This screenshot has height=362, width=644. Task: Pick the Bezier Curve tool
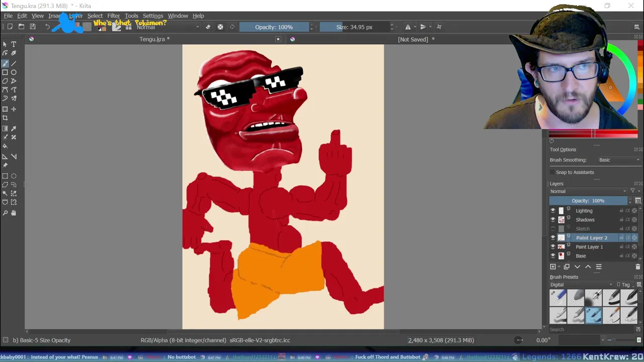pyautogui.click(x=5, y=90)
